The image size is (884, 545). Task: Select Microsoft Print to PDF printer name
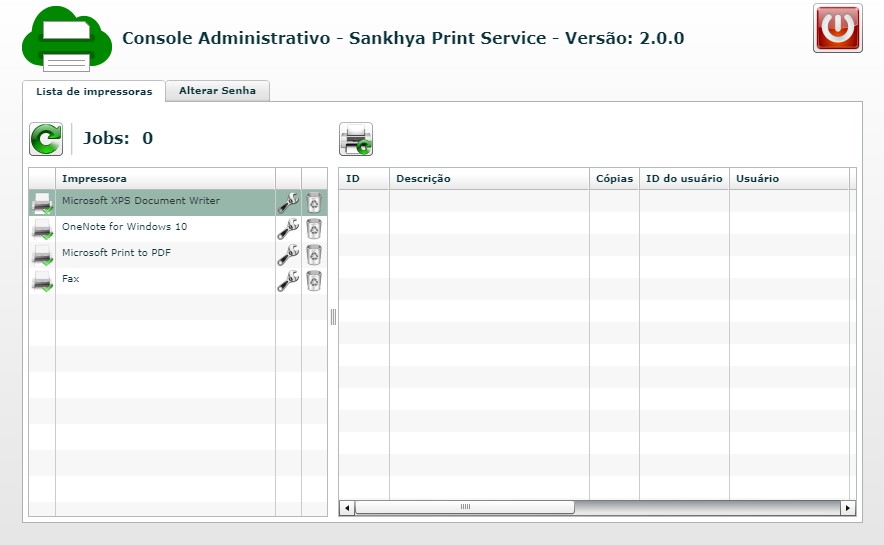116,252
